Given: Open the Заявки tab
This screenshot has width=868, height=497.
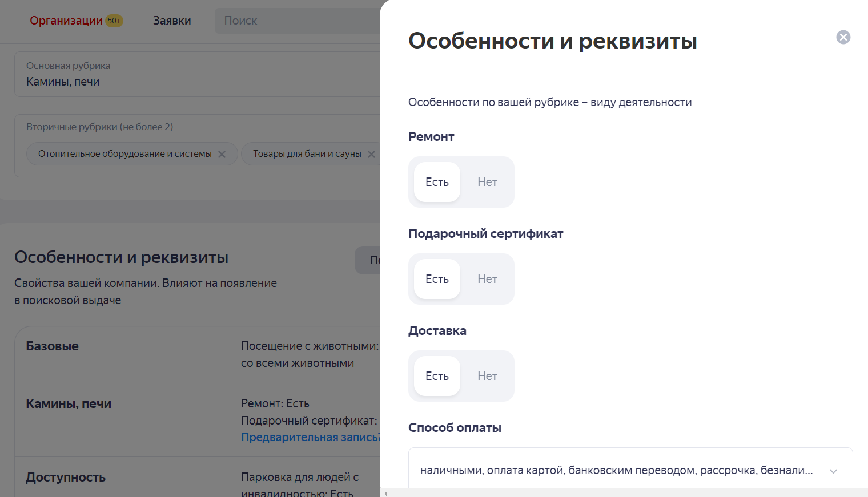Looking at the screenshot, I should tap(172, 21).
